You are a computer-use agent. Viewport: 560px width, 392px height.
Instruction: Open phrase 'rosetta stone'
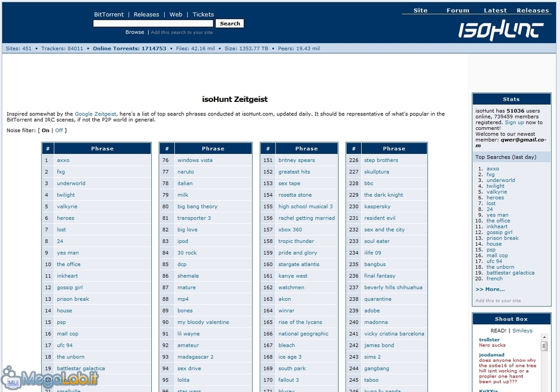pyautogui.click(x=295, y=194)
